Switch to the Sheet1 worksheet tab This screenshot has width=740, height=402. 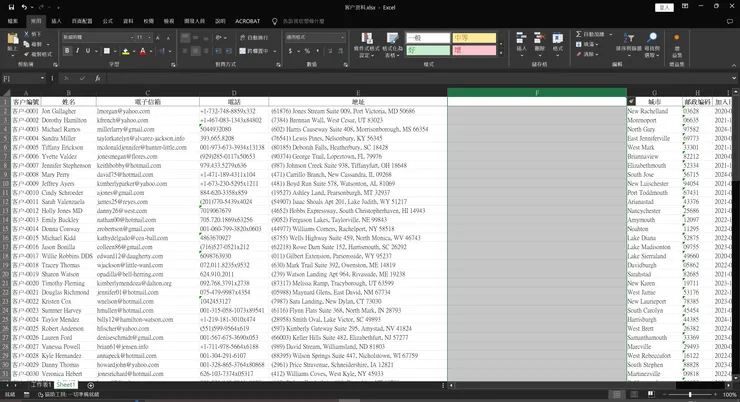click(x=65, y=385)
